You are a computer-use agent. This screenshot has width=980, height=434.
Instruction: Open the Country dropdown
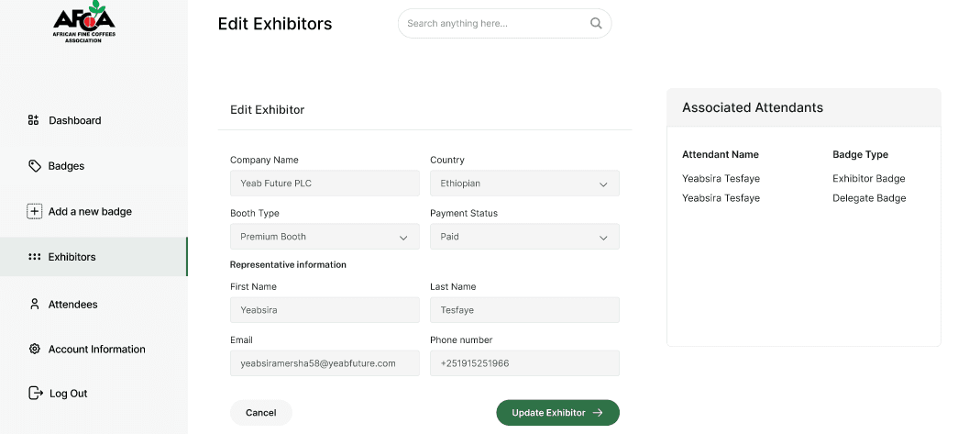coord(524,184)
